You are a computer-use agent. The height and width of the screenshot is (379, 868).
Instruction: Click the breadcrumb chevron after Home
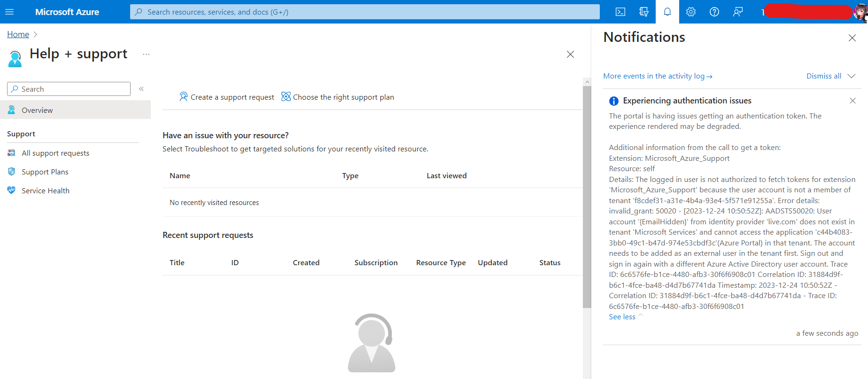click(x=35, y=34)
